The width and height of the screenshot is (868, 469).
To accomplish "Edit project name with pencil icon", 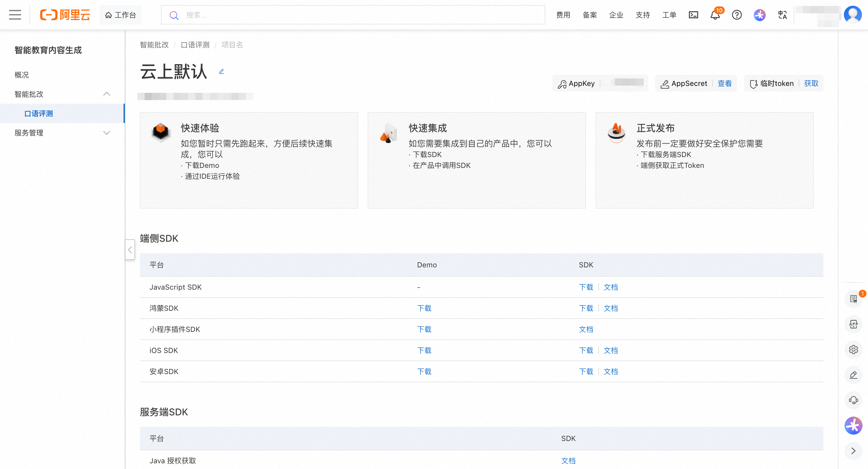I will coord(222,71).
